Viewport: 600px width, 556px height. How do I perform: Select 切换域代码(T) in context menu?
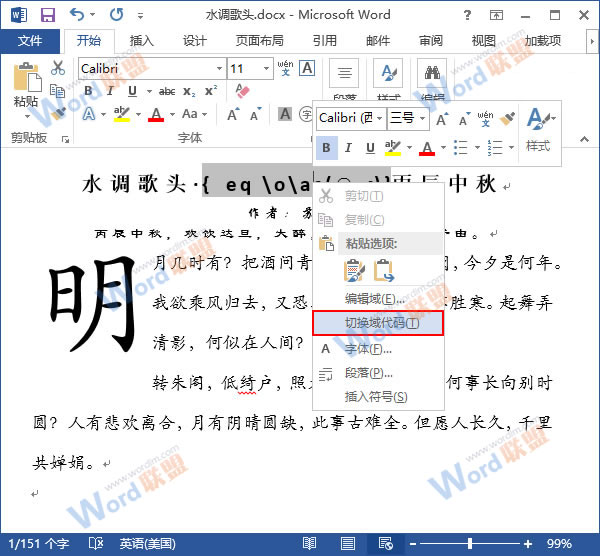coord(378,323)
